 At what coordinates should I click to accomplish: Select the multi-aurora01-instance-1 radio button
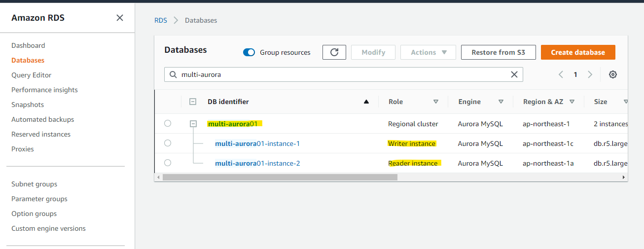click(x=168, y=143)
